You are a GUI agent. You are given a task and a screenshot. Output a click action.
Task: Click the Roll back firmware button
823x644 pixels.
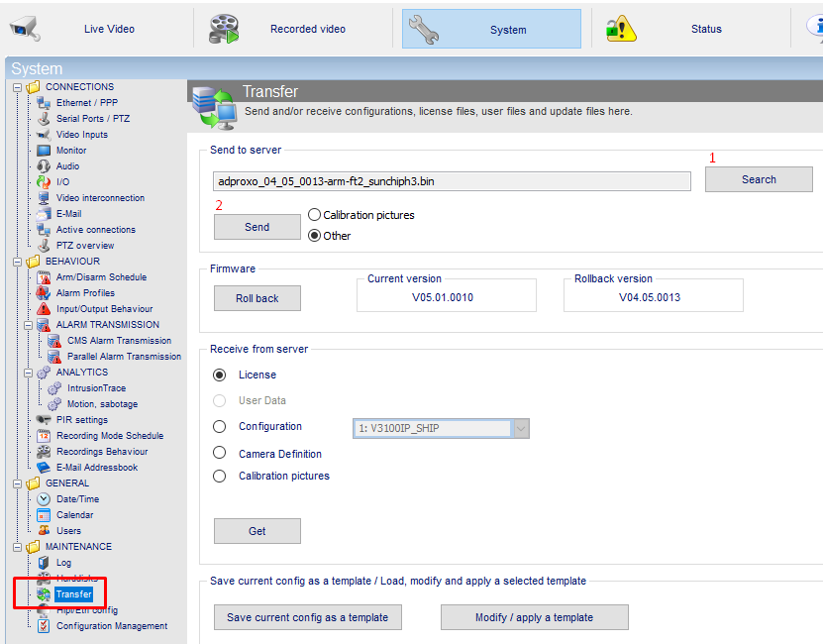pyautogui.click(x=257, y=298)
